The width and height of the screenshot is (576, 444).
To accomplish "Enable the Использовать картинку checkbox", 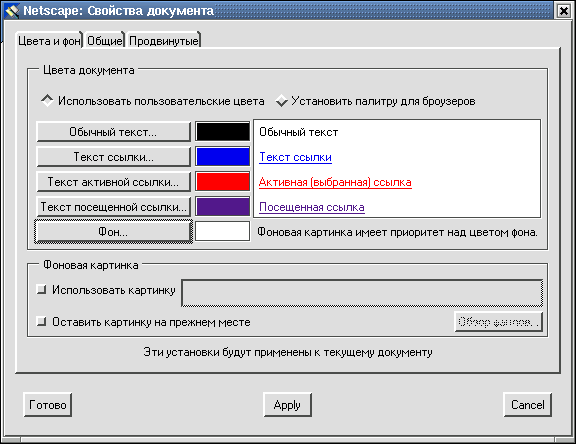I will [x=42, y=290].
